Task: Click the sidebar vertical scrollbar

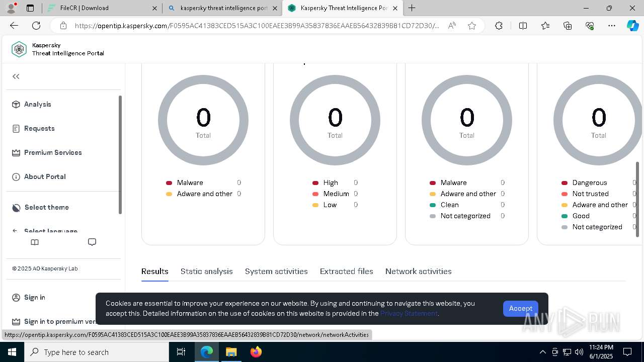Action: coord(120,154)
